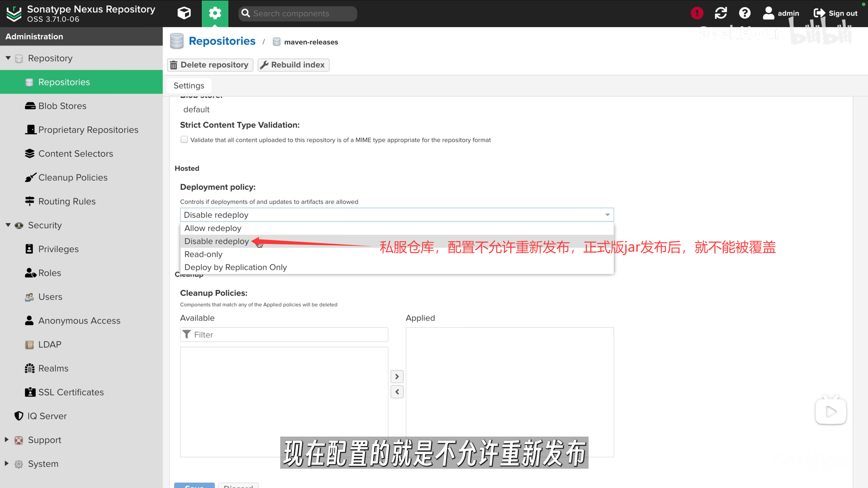Viewport: 868px width, 488px height.
Task: Click the red health alert icon
Action: [x=697, y=13]
